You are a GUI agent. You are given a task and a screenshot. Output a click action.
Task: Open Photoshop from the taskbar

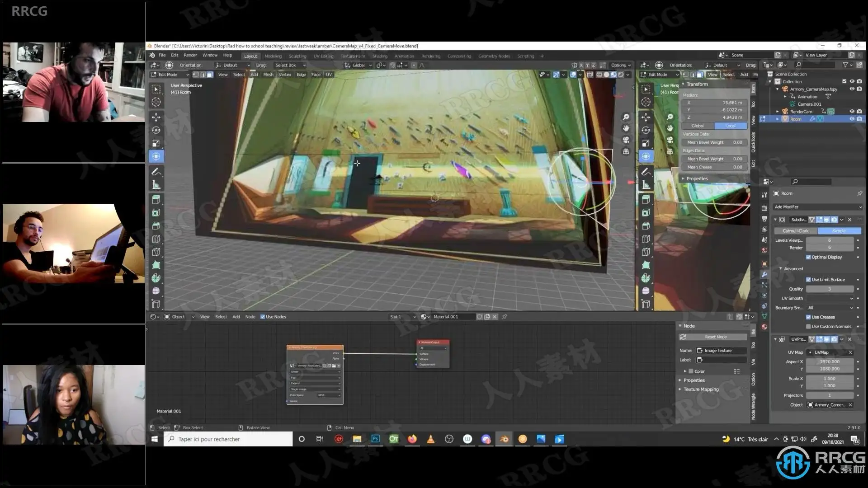(x=375, y=439)
